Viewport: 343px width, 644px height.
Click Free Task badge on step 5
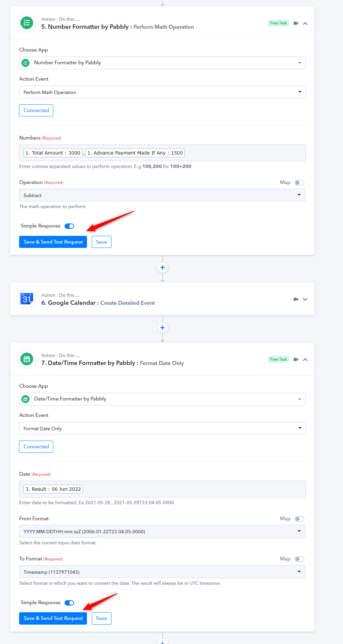(x=278, y=23)
